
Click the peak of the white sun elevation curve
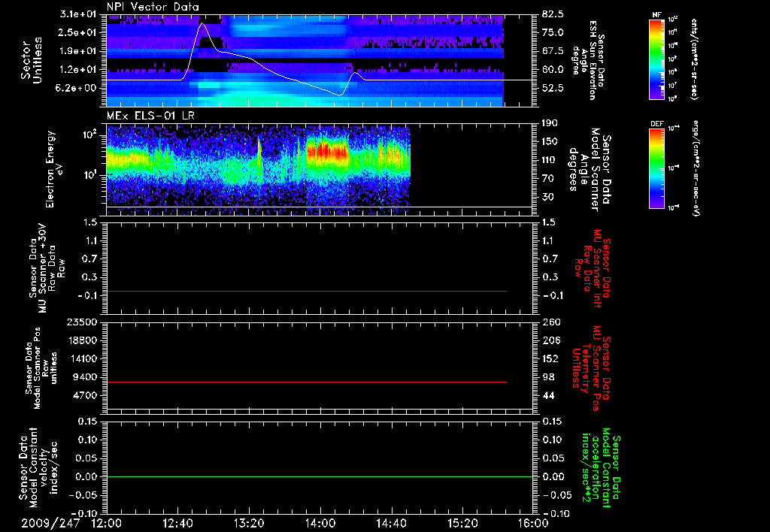(203, 24)
